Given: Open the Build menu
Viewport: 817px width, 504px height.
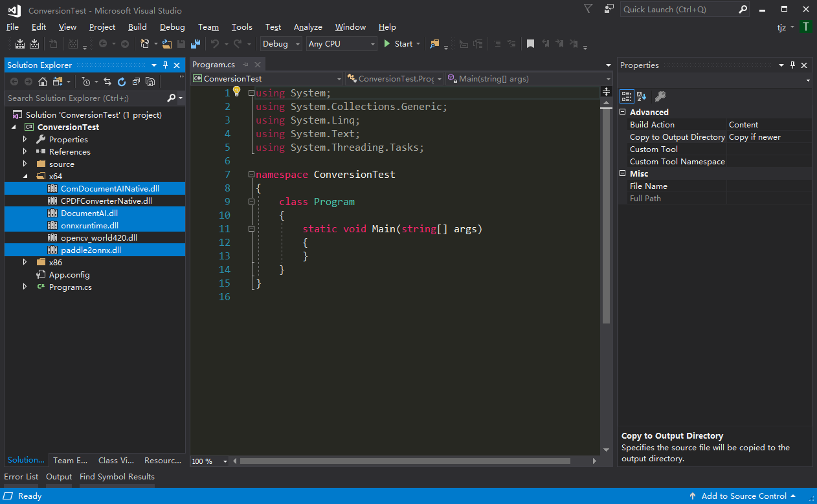Looking at the screenshot, I should 137,27.
